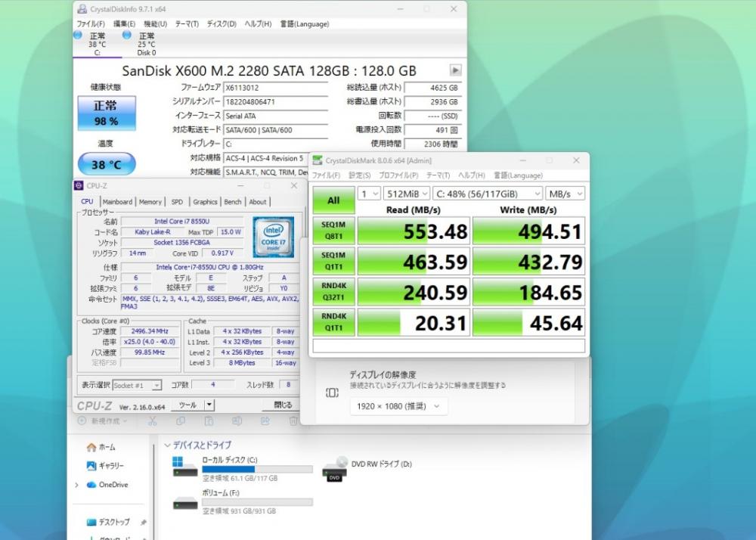Image resolution: width=756 pixels, height=540 pixels.
Task: Click the CrystalDiskInfo title bar app icon
Action: pyautogui.click(x=82, y=9)
